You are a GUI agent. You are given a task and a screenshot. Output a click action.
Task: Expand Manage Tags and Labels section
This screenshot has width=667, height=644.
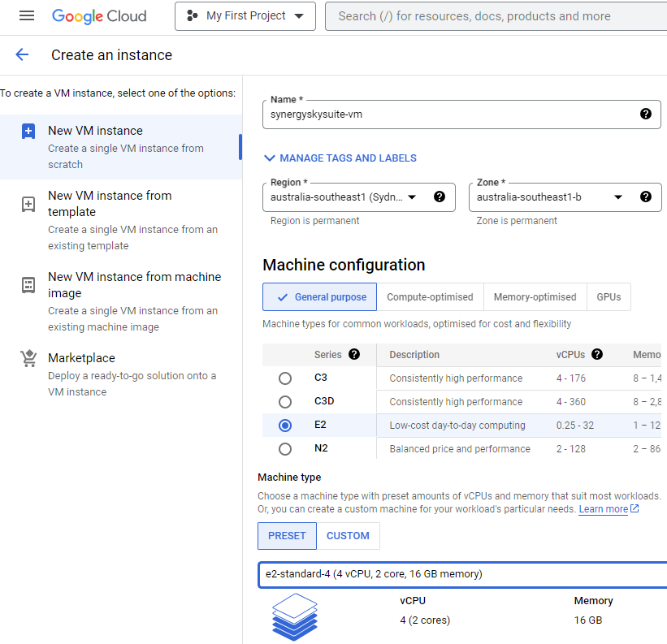(x=340, y=158)
